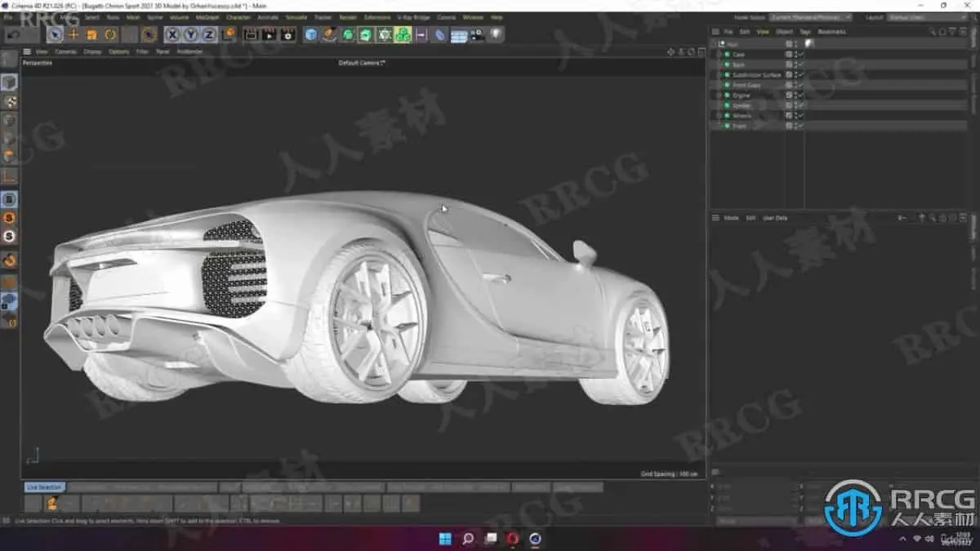Viewport: 980px width, 551px height.
Task: Click the Camera object icon
Action: [477, 34]
